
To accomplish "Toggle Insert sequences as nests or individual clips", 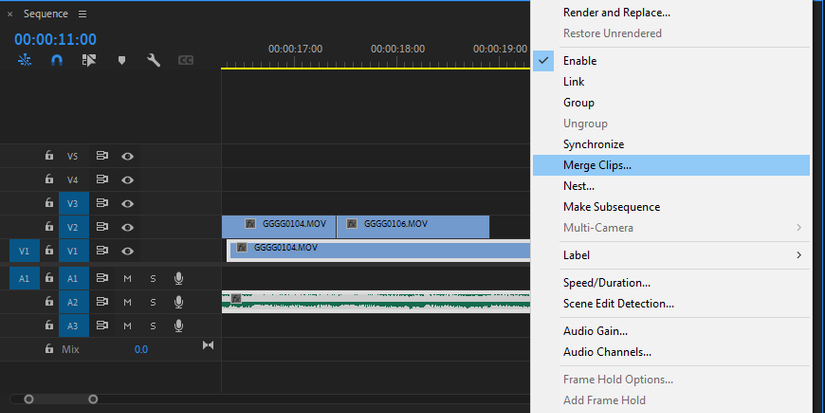I will click(x=25, y=60).
